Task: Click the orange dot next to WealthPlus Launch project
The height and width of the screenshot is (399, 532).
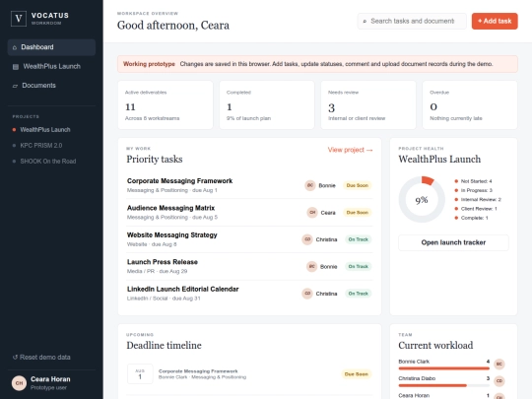Action: point(14,130)
